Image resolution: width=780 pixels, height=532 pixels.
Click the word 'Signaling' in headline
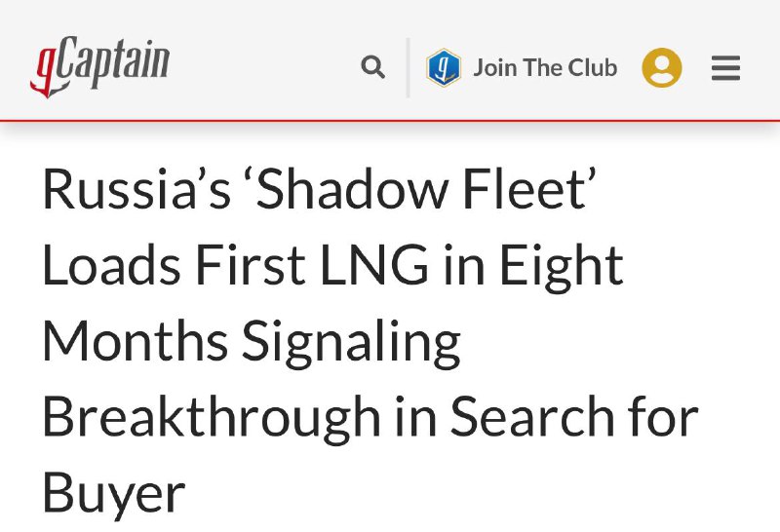(351, 343)
